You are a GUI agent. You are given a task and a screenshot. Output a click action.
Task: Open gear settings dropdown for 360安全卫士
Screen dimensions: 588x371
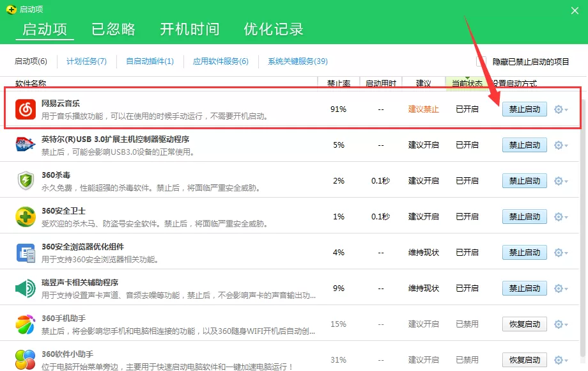(561, 216)
